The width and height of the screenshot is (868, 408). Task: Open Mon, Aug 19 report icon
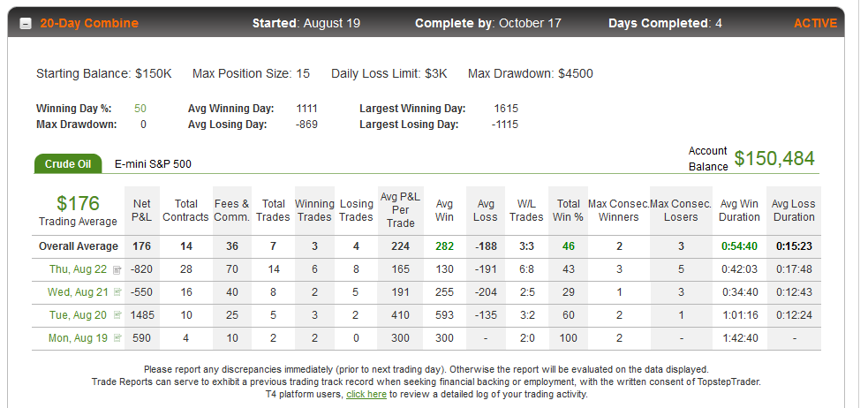pyautogui.click(x=117, y=337)
